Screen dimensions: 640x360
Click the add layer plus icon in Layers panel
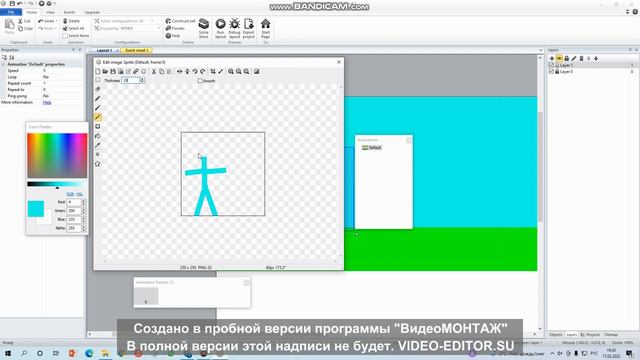click(x=552, y=58)
